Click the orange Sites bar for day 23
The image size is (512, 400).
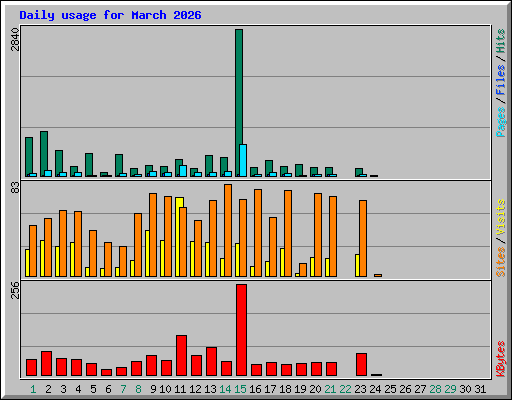(363, 238)
